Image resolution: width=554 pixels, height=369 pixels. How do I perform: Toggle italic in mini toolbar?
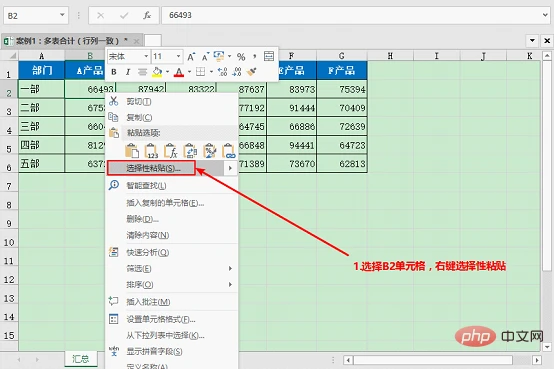pyautogui.click(x=128, y=72)
